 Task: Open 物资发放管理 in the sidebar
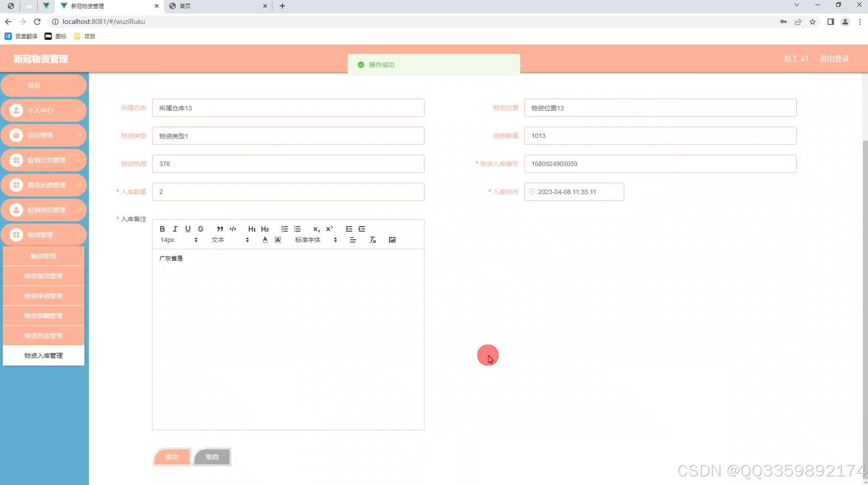[43, 336]
